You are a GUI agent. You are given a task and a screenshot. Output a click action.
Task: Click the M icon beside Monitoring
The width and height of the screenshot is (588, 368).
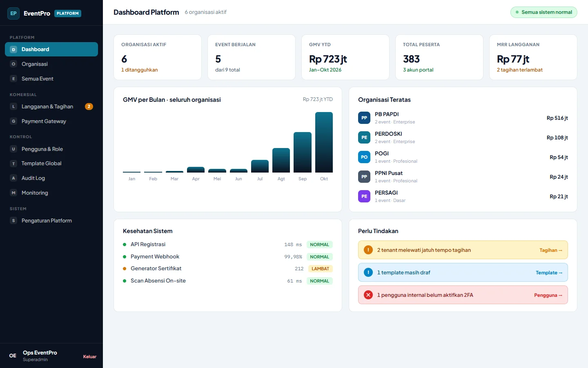13,193
